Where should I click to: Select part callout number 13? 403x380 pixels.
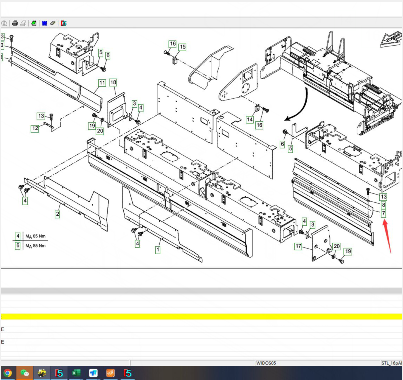(x=383, y=197)
